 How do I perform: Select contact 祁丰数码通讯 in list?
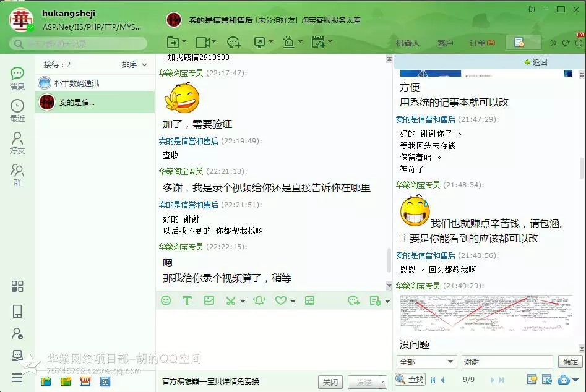(95, 83)
